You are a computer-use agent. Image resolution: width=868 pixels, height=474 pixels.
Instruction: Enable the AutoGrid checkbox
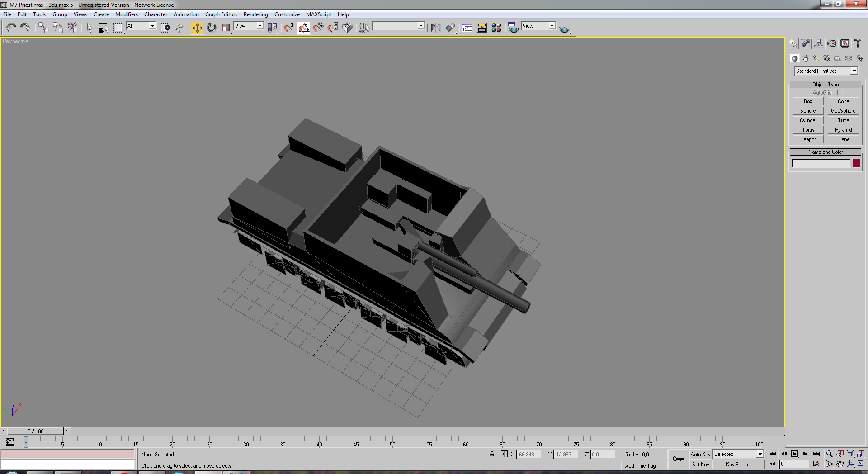[x=840, y=93]
